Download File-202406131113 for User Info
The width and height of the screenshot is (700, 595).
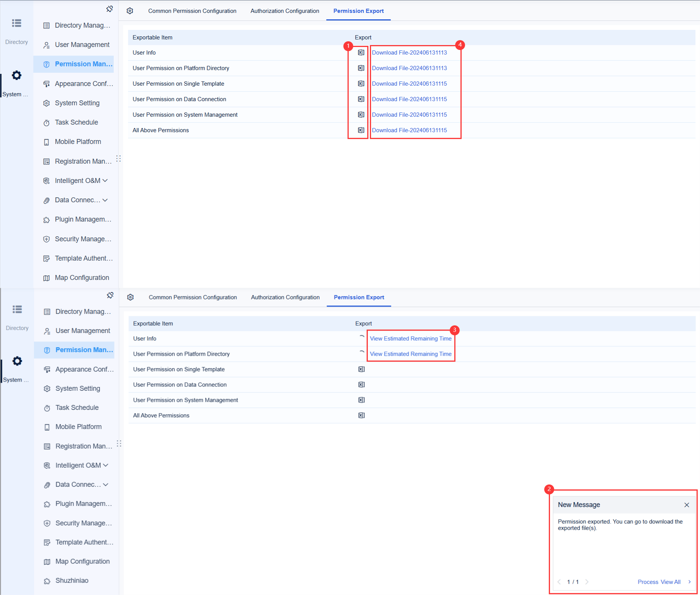(x=409, y=52)
